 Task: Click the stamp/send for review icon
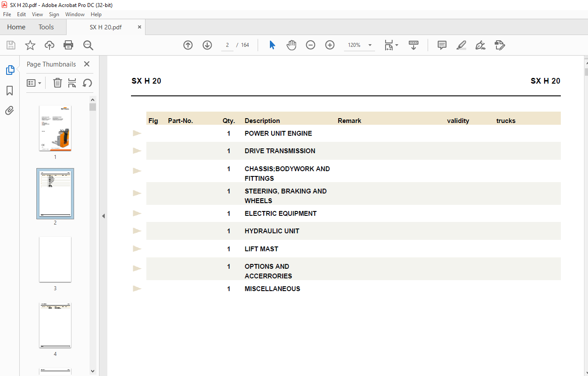coord(500,45)
